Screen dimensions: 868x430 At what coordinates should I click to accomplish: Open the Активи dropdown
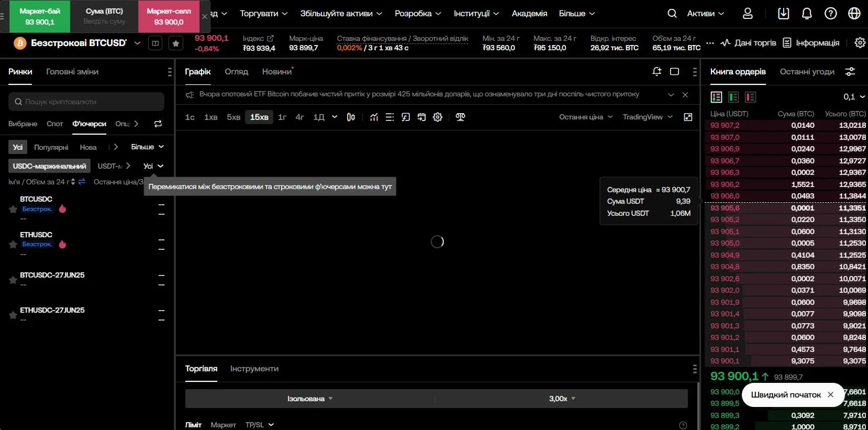click(x=706, y=14)
